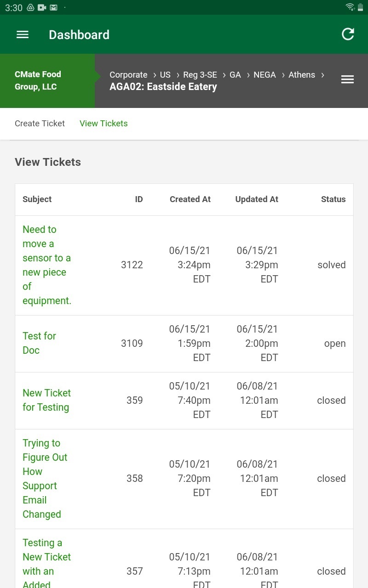Select Corporate in the breadcrumb trail
Viewport: 368px width, 588px height.
tap(128, 74)
